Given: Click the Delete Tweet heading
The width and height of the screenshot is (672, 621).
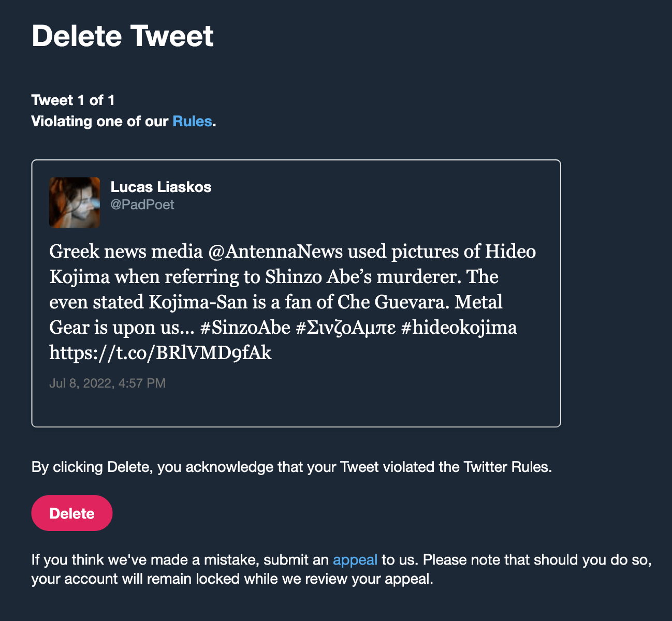Looking at the screenshot, I should tap(123, 36).
